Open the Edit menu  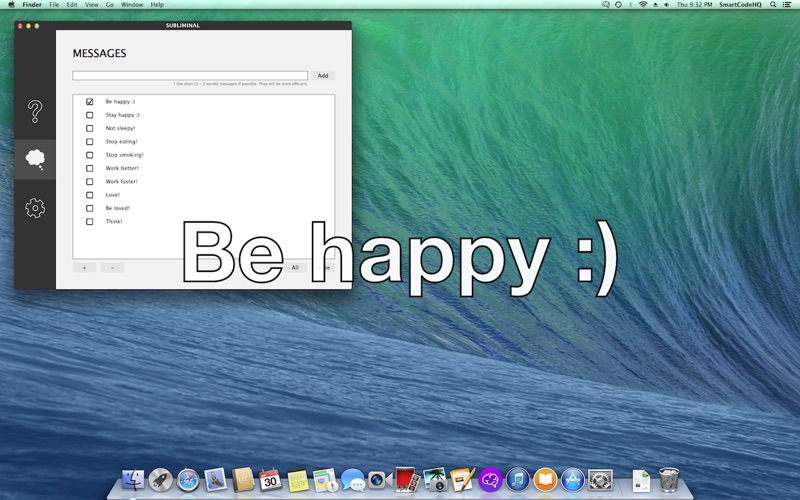point(72,5)
